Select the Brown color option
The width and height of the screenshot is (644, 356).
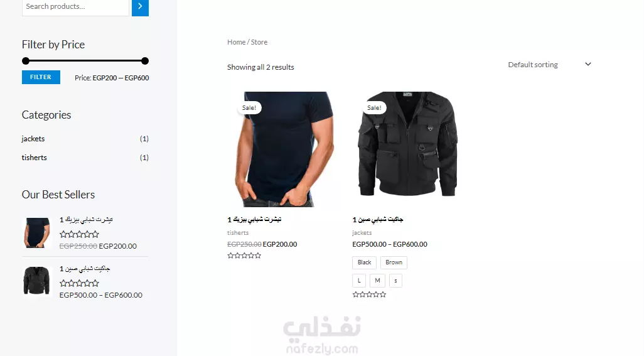394,262
